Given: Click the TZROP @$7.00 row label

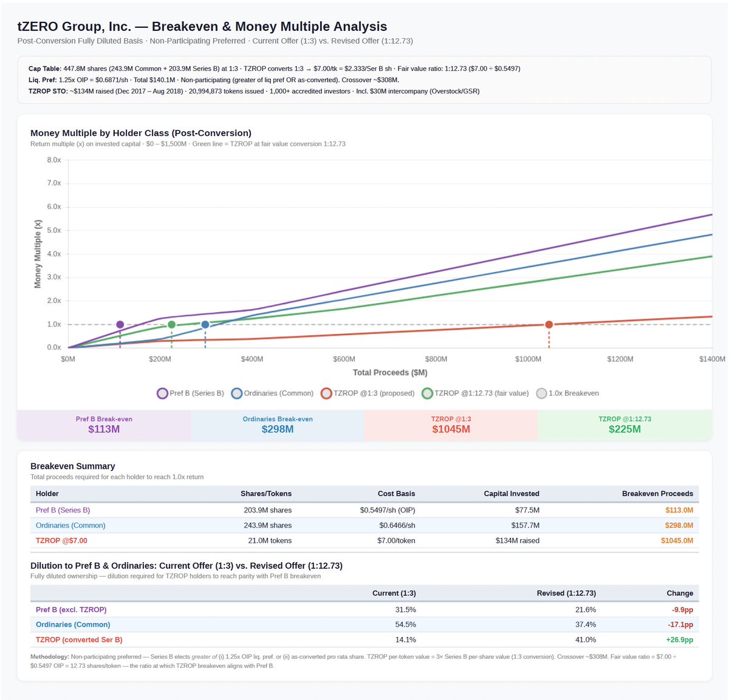Looking at the screenshot, I should (61, 540).
